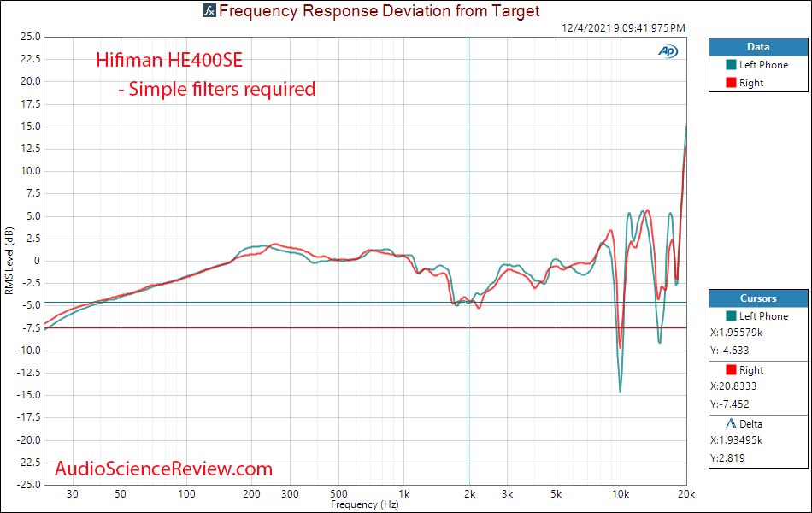Click the Frequency (Hz) axis label
812x513 pixels.
(x=365, y=504)
